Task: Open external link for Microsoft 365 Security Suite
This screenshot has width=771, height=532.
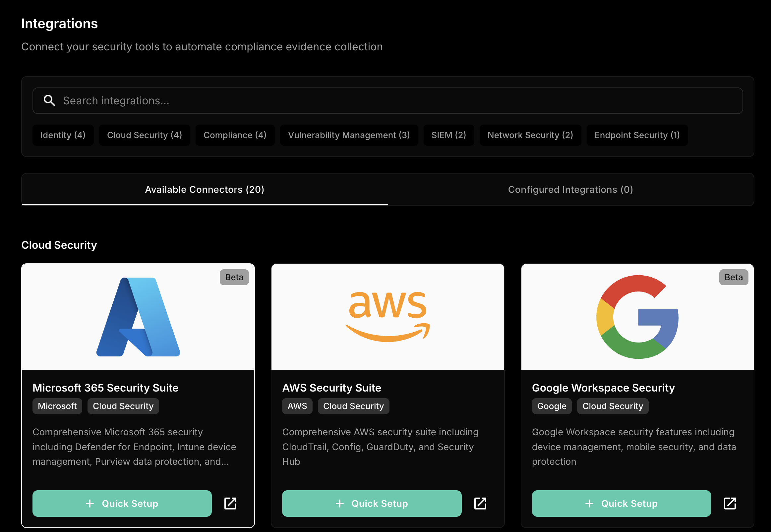Action: [x=230, y=503]
